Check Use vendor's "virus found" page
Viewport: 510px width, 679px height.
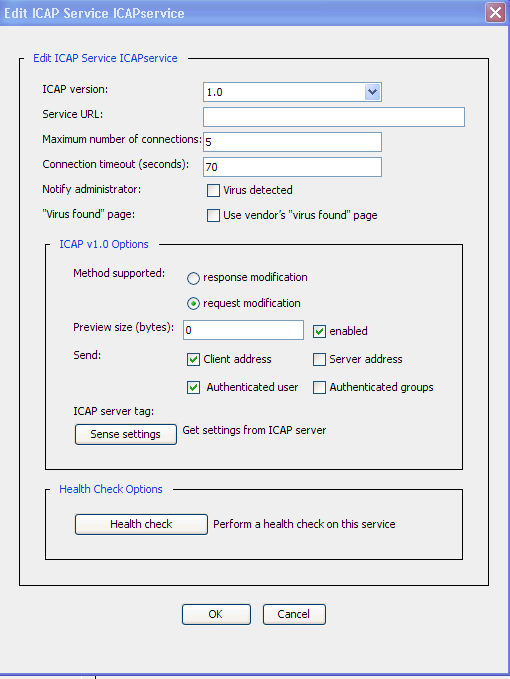(213, 215)
